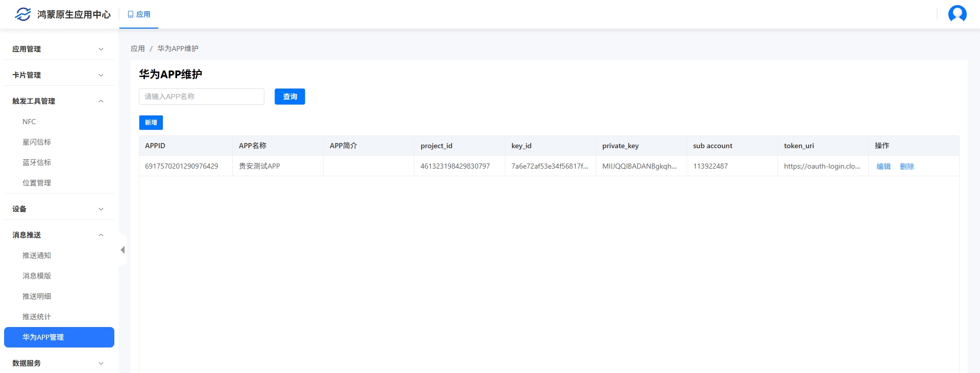
Task: Click the token_uri column header
Action: click(823, 146)
